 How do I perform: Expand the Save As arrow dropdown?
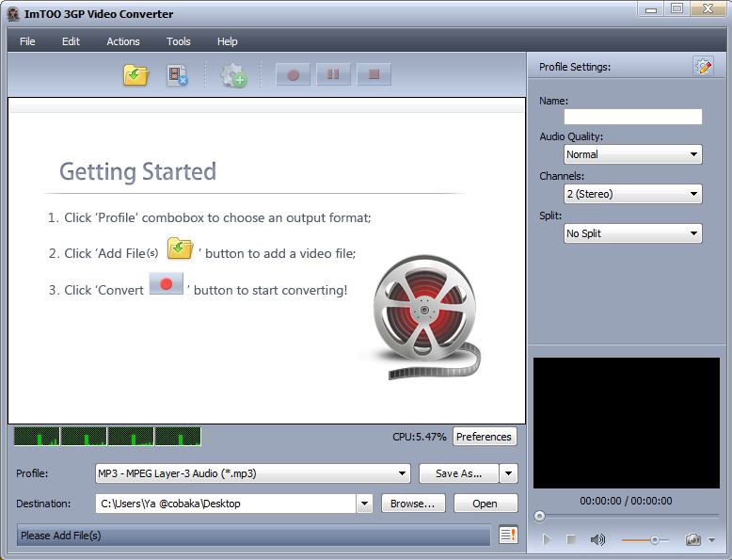[x=508, y=473]
